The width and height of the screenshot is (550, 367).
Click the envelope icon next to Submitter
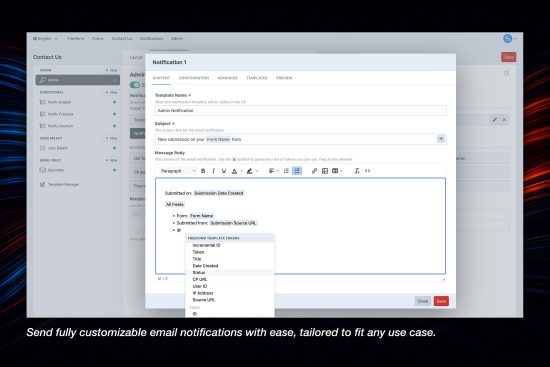coord(43,170)
